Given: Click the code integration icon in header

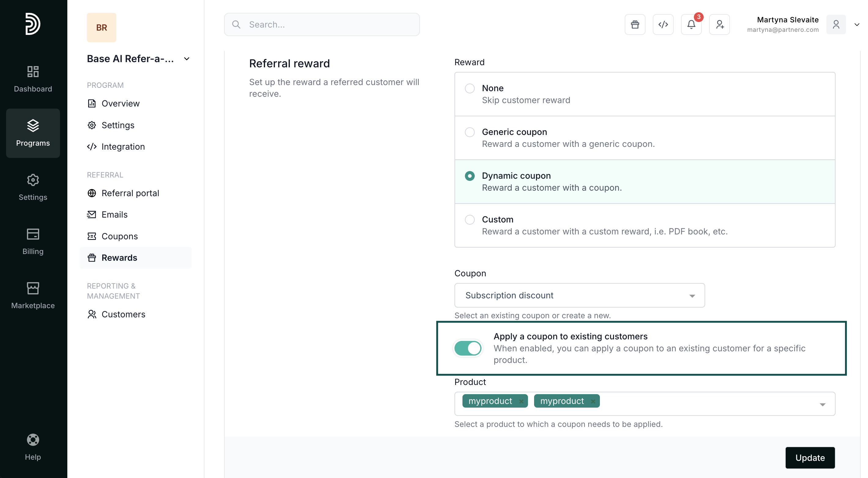Looking at the screenshot, I should (663, 24).
